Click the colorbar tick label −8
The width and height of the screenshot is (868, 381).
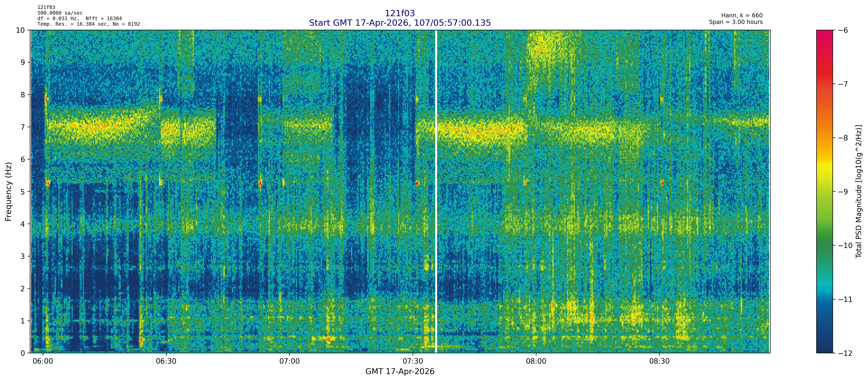[843, 138]
